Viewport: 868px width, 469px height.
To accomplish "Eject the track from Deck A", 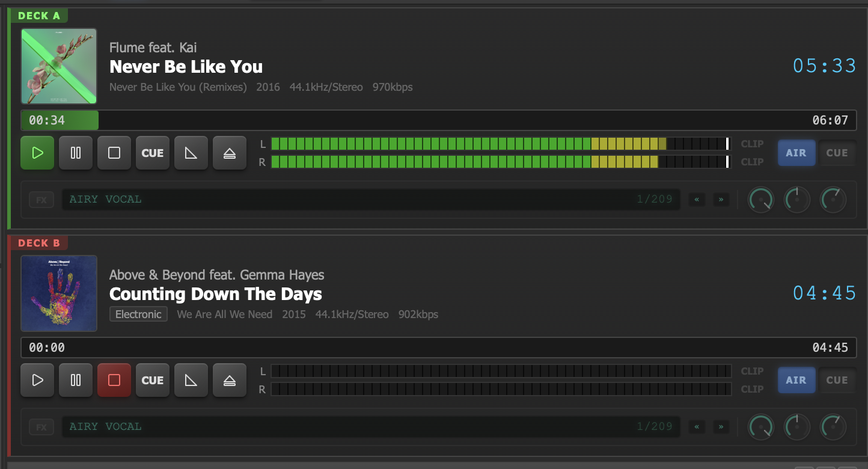I will point(230,153).
